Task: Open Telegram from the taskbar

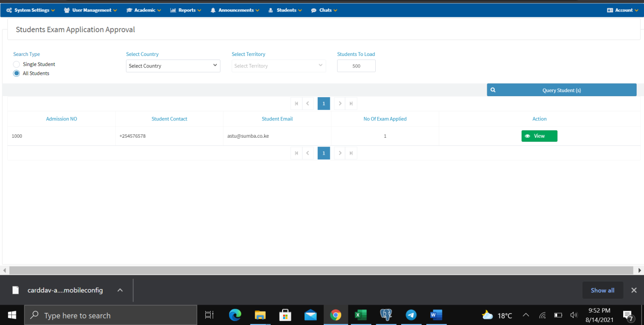Action: [411, 315]
